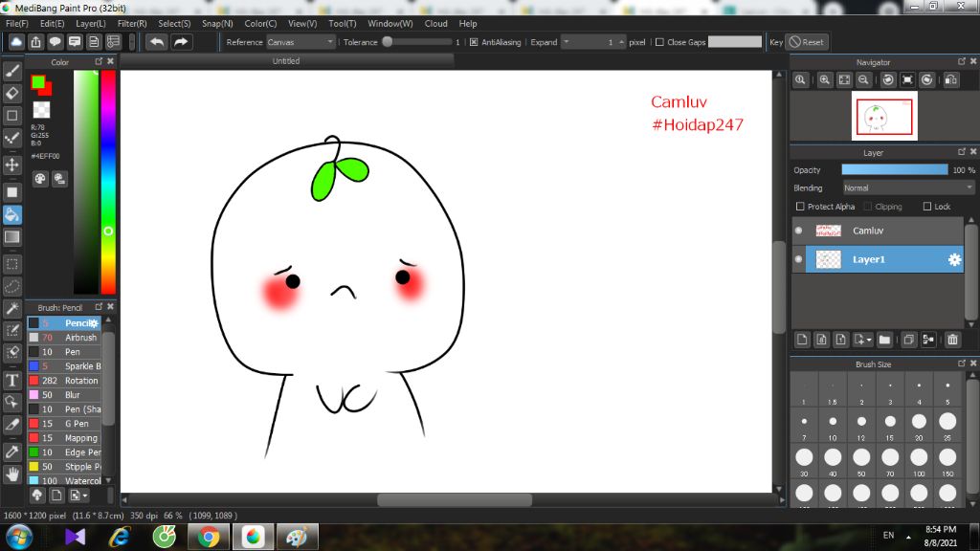Click the Reset button
Viewport: 980px width, 551px height.
[806, 42]
